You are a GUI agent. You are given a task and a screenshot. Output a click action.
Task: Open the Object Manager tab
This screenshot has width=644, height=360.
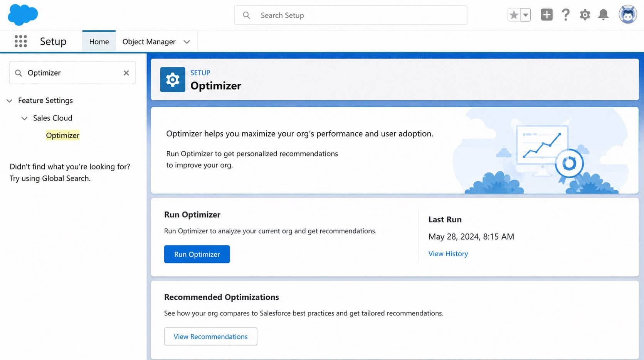pyautogui.click(x=149, y=42)
